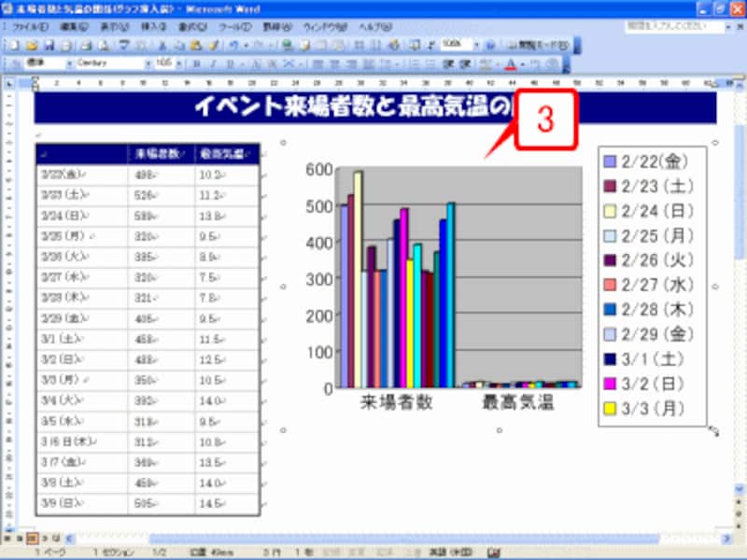Click the 閲覧モード (Reading Mode) button

pos(540,44)
